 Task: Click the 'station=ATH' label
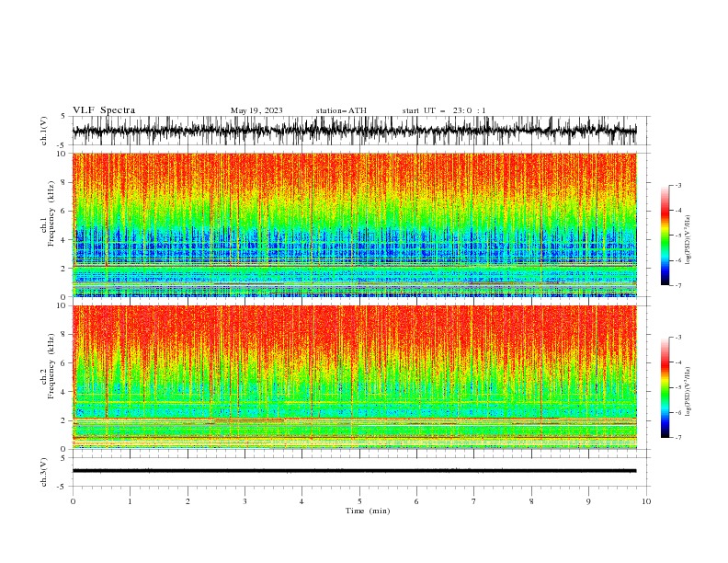click(x=341, y=110)
